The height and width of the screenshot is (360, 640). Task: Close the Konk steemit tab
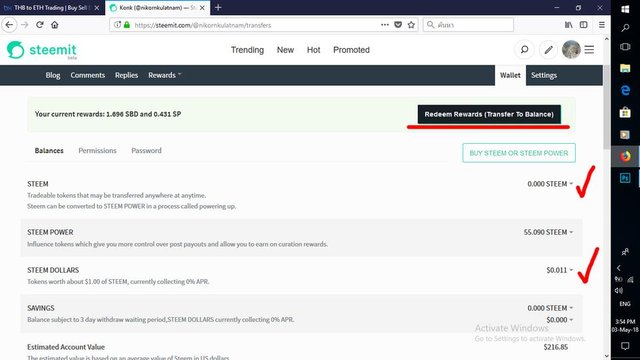pyautogui.click(x=202, y=8)
